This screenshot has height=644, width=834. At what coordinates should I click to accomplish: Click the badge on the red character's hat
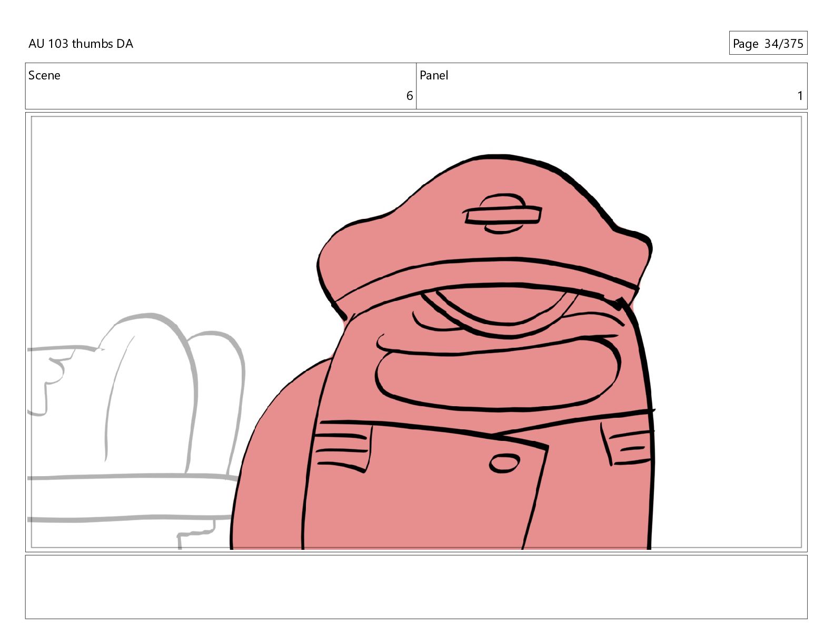(502, 214)
